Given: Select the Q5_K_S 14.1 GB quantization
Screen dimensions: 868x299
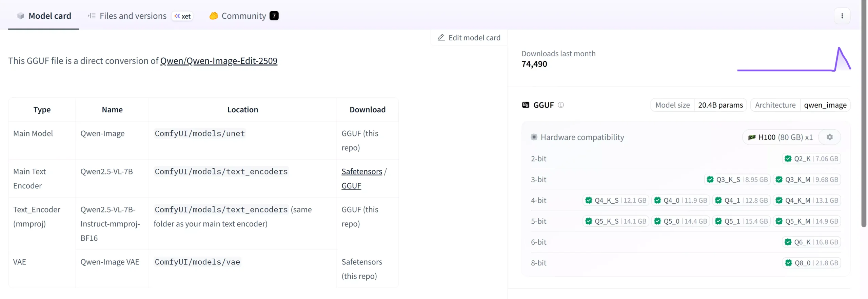Looking at the screenshot, I should pyautogui.click(x=616, y=221).
